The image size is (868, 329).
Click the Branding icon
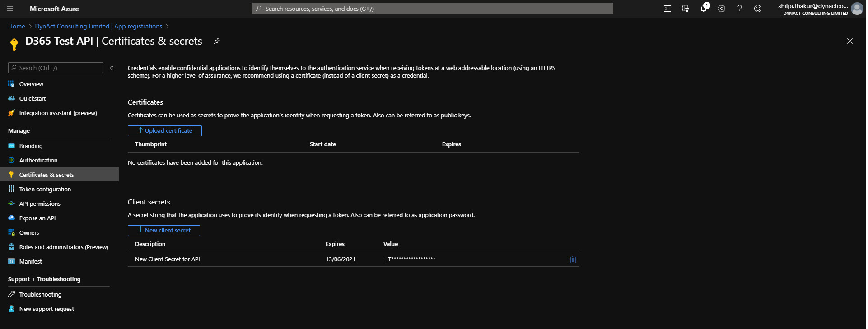11,146
